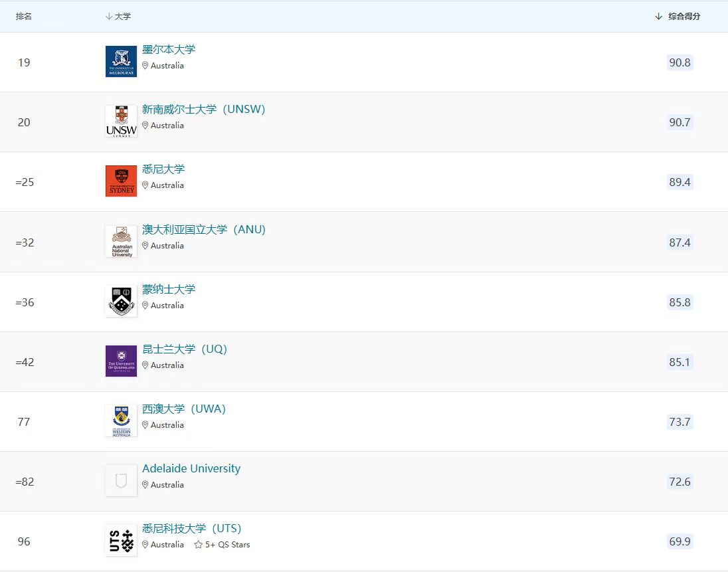Click the University of Melbourne logo
728x572 pixels.
[x=121, y=62]
